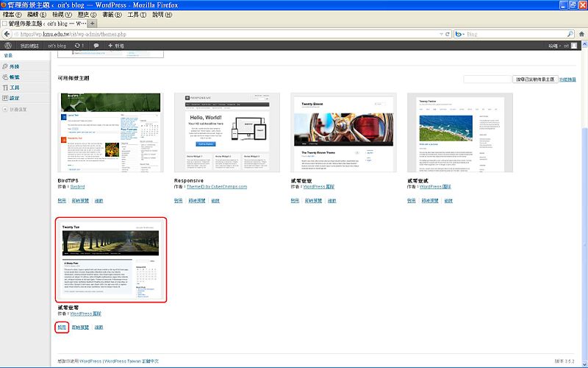This screenshot has height=368, width=588.
Task: Open the 檢視 (V) menu
Action: click(62, 14)
